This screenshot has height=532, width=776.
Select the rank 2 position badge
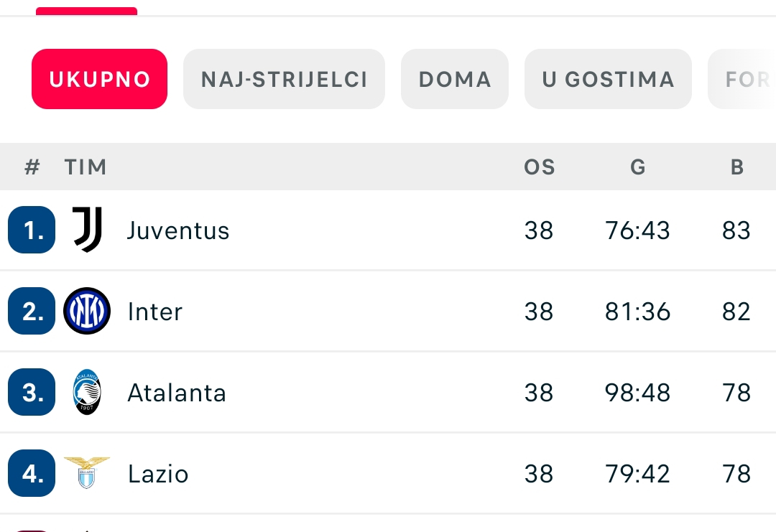32,311
